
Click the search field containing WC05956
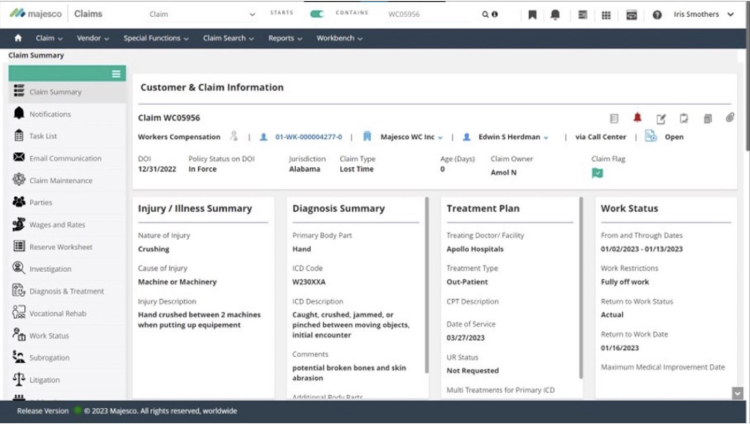click(x=428, y=14)
